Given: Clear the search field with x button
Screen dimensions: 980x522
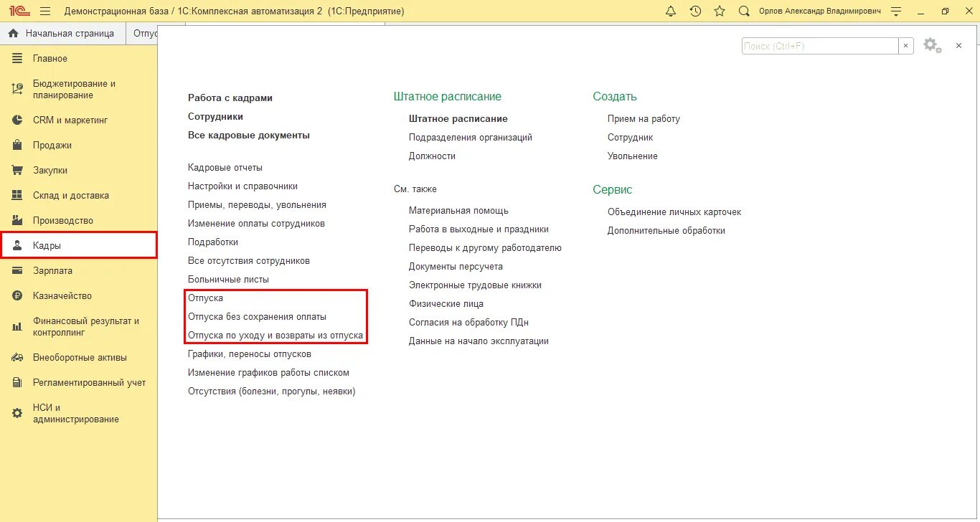Looking at the screenshot, I should (x=906, y=46).
